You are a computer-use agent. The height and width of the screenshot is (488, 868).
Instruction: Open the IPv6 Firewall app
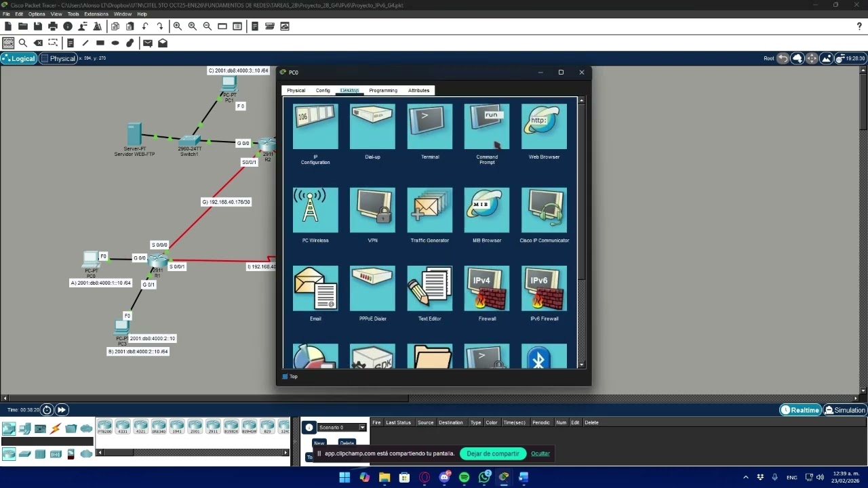tap(544, 288)
